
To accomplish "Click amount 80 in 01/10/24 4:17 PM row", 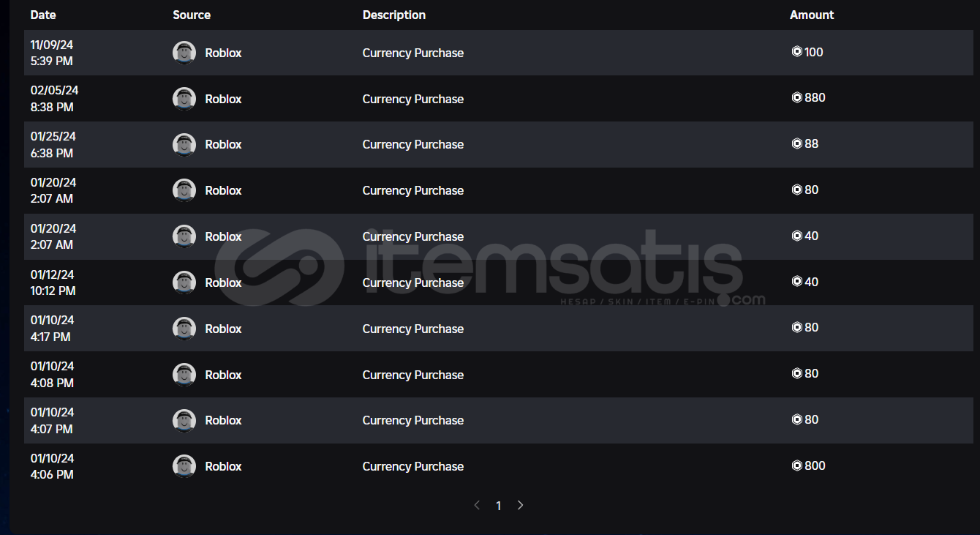I will coord(812,327).
